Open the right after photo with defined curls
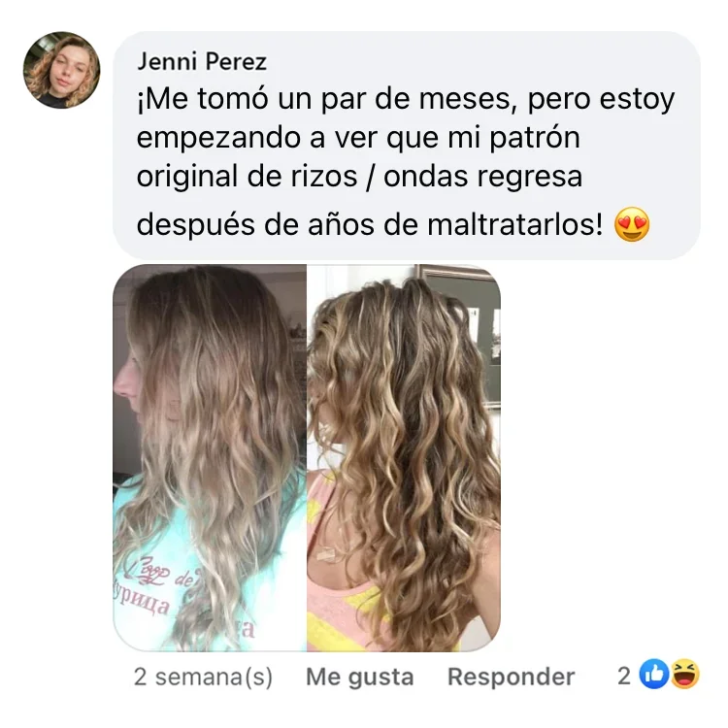The width and height of the screenshot is (728, 728). click(x=404, y=458)
